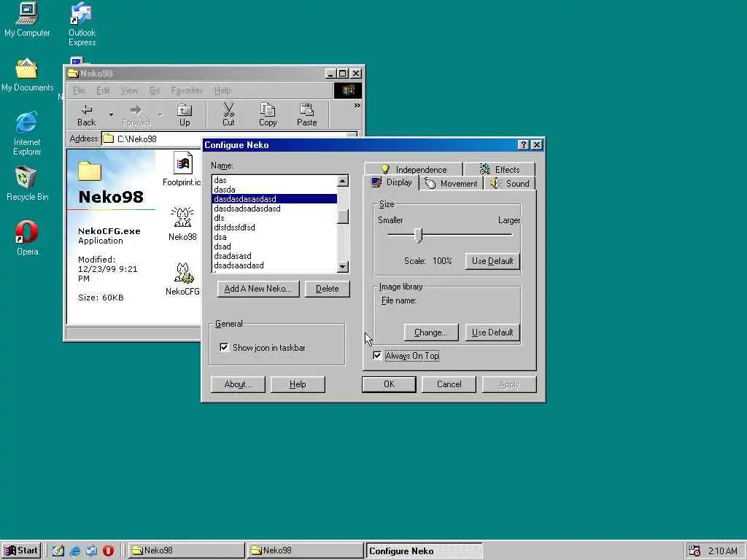Open the Recycle Bin icon

pos(27,183)
